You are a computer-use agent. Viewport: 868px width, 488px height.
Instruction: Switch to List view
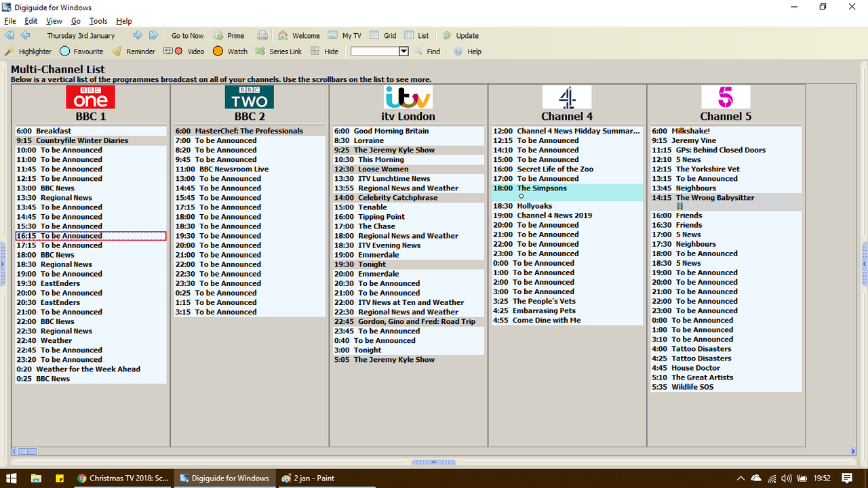pos(416,36)
